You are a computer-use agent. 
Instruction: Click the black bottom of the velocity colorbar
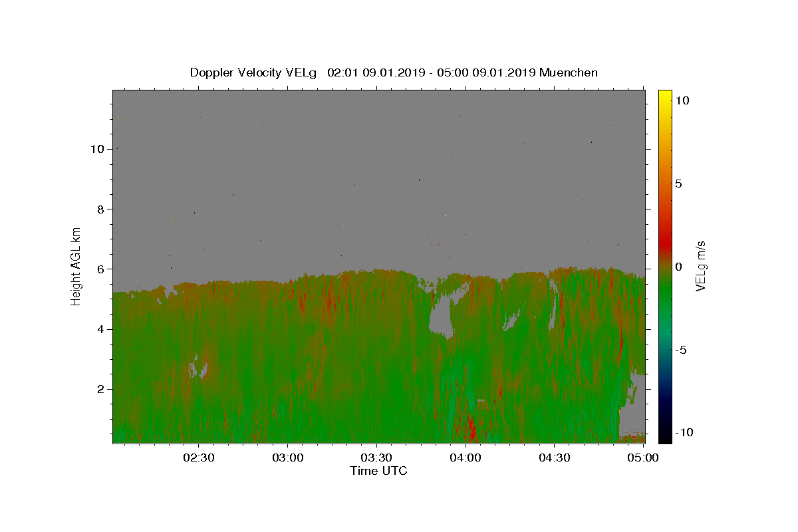tap(665, 436)
